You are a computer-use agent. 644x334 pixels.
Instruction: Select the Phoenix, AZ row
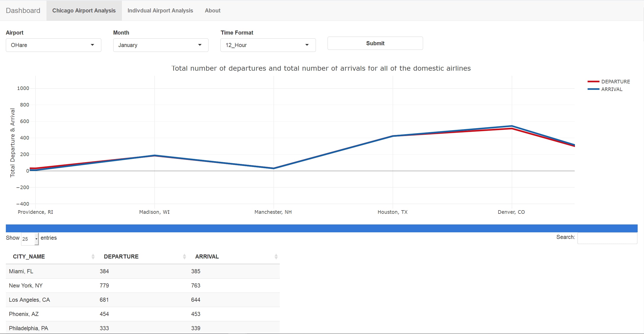point(143,314)
